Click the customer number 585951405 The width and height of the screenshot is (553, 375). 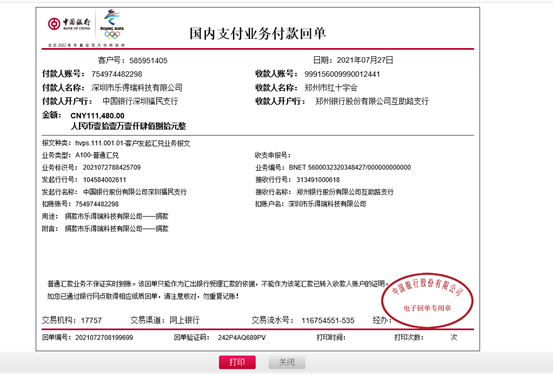click(x=148, y=61)
